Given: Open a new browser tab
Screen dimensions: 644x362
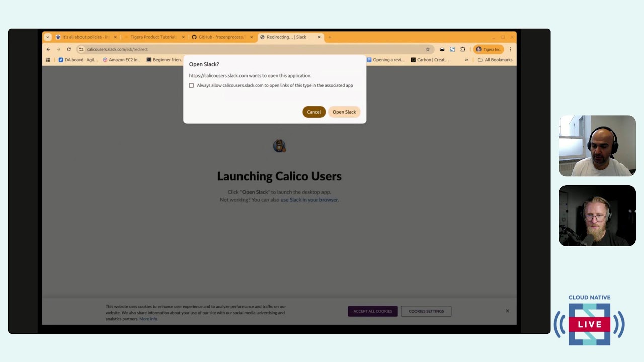Looking at the screenshot, I should tap(330, 37).
